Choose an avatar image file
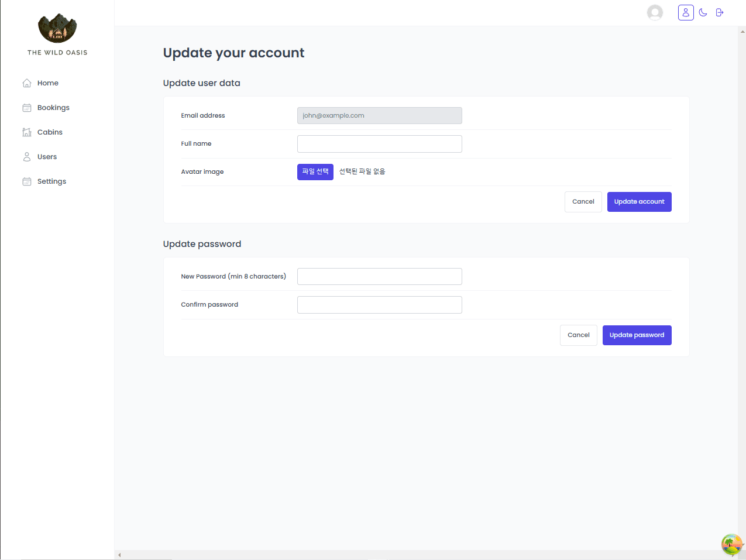Viewport: 746px width, 560px height. [315, 171]
